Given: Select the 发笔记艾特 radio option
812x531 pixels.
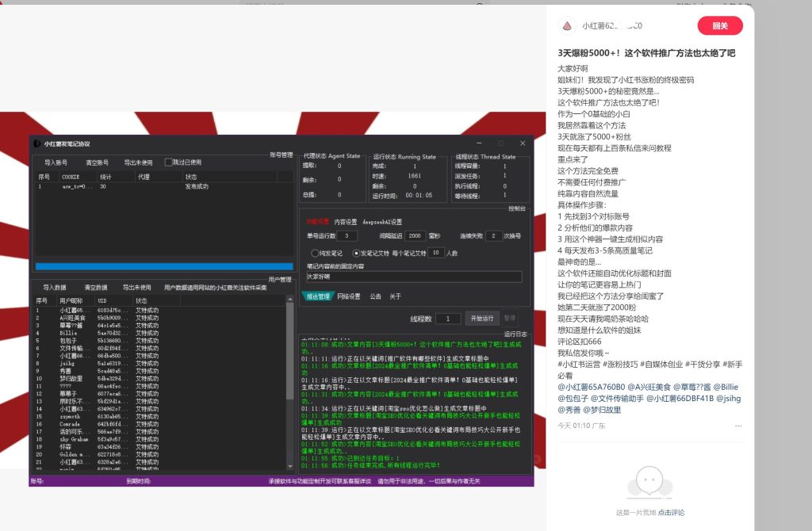Looking at the screenshot, I should pyautogui.click(x=356, y=253).
